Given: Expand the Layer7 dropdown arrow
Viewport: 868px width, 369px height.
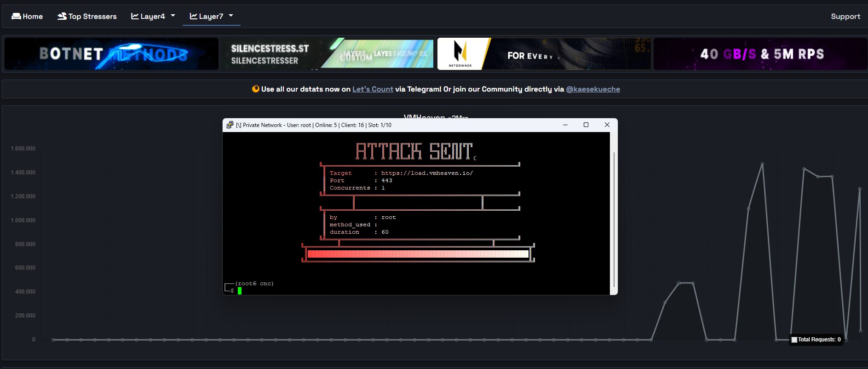Looking at the screenshot, I should pyautogui.click(x=231, y=16).
